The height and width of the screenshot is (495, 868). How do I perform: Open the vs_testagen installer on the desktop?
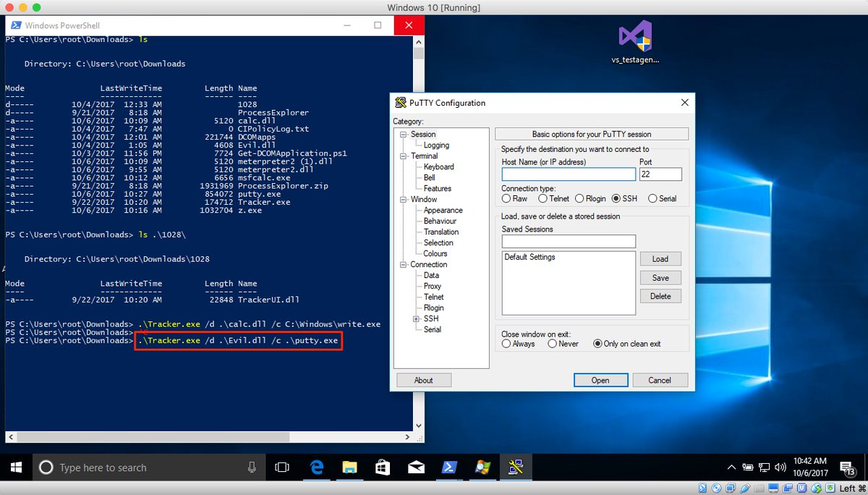coord(634,35)
